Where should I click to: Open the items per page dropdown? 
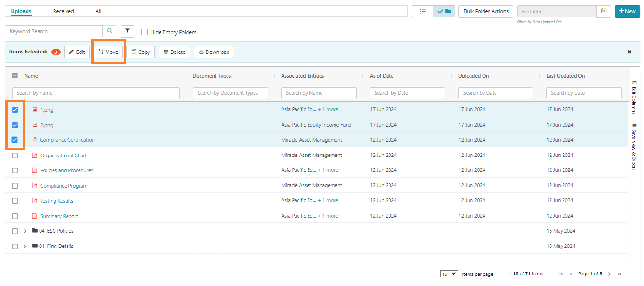point(449,274)
